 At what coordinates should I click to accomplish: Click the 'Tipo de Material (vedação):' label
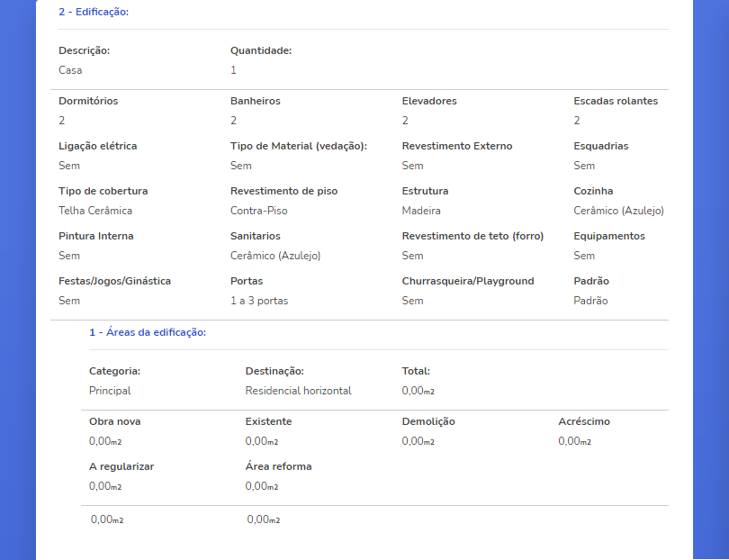pyautogui.click(x=299, y=146)
